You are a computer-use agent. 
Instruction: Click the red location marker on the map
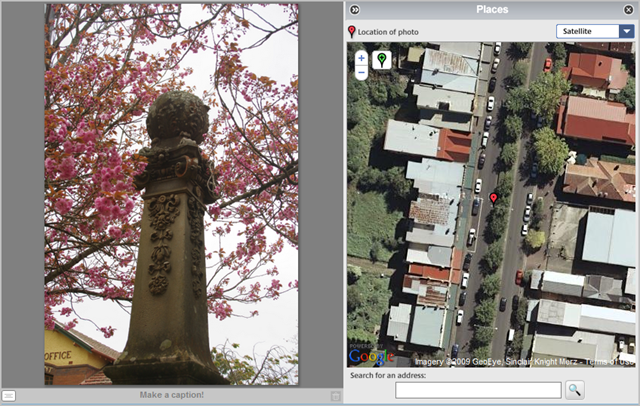point(493,198)
